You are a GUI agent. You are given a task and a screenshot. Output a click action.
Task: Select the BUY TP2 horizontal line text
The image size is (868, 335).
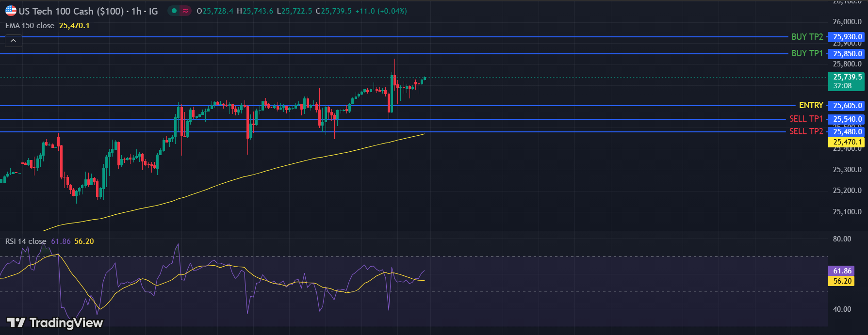tap(807, 37)
